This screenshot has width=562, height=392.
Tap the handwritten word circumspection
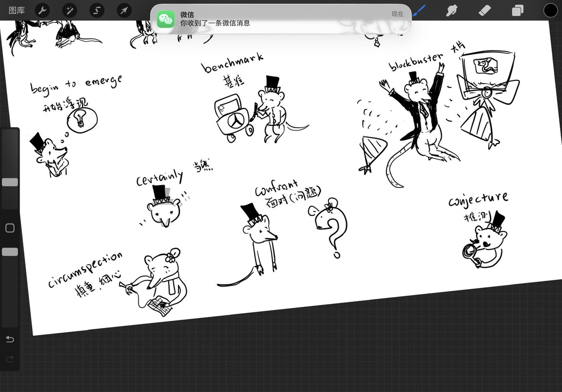pyautogui.click(x=85, y=270)
